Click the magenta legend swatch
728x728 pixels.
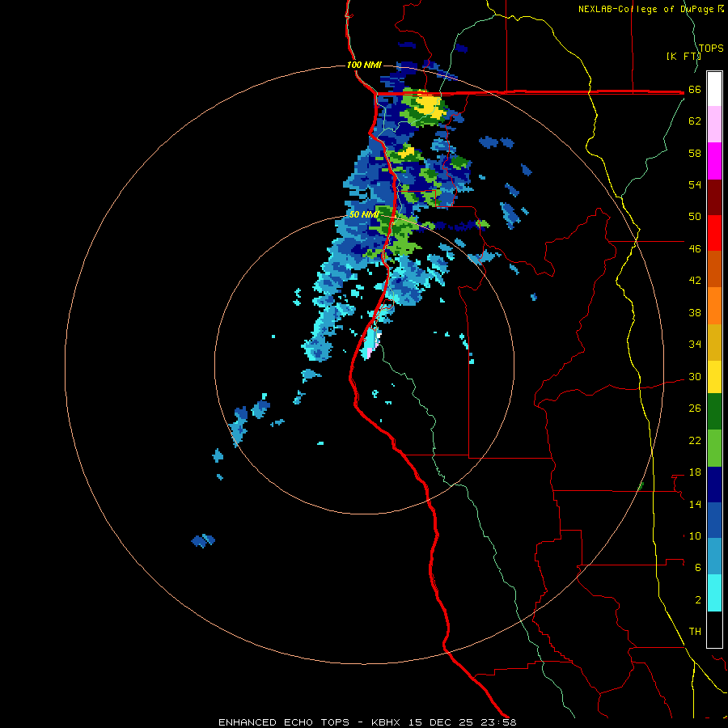pyautogui.click(x=714, y=161)
